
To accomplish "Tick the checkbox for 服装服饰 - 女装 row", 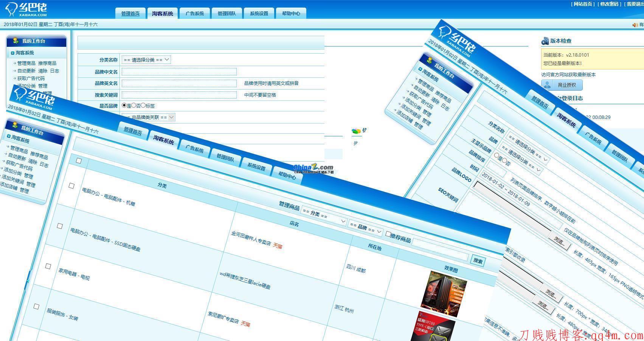I will (36, 306).
